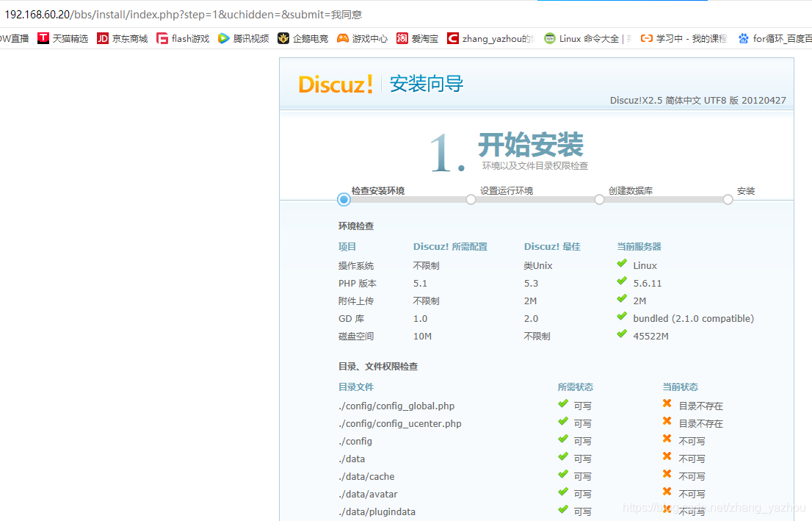812x521 pixels.
Task: Click the 设置运行环境 step circle
Action: click(x=471, y=200)
